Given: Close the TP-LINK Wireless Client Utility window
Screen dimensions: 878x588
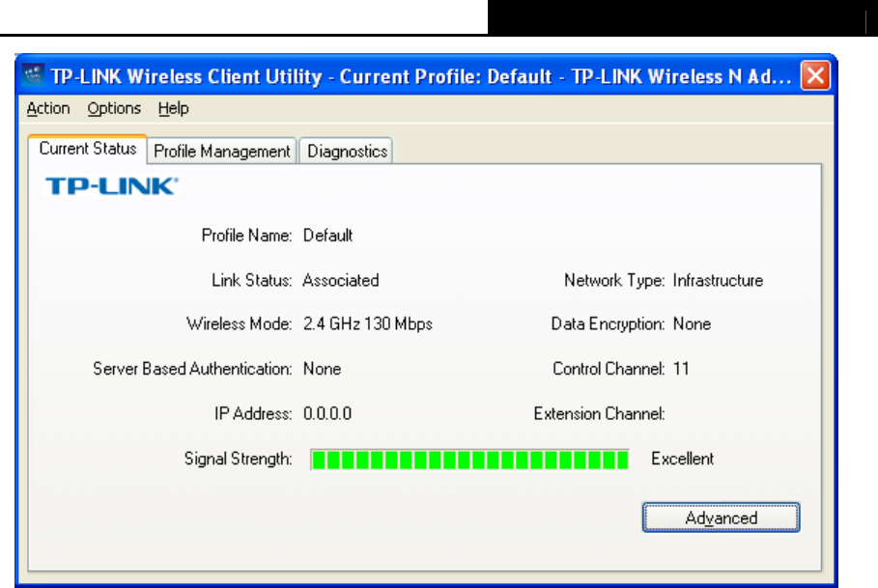Looking at the screenshot, I should click(815, 75).
